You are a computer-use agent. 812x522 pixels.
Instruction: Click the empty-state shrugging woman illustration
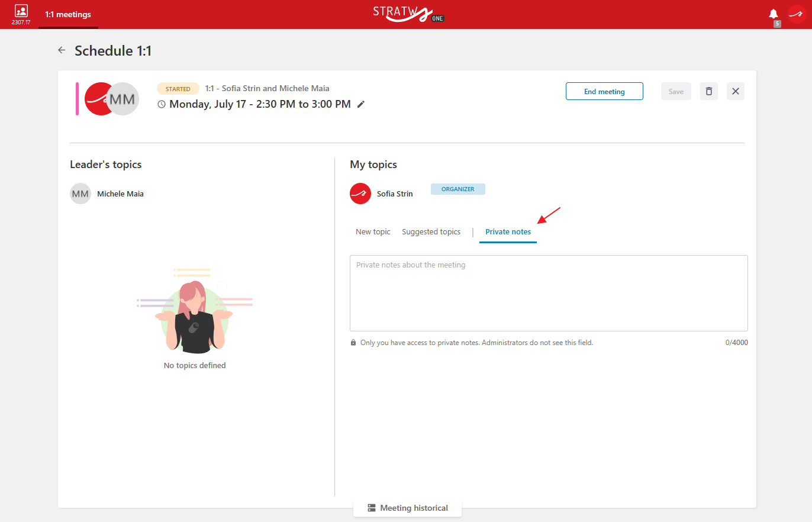click(195, 311)
